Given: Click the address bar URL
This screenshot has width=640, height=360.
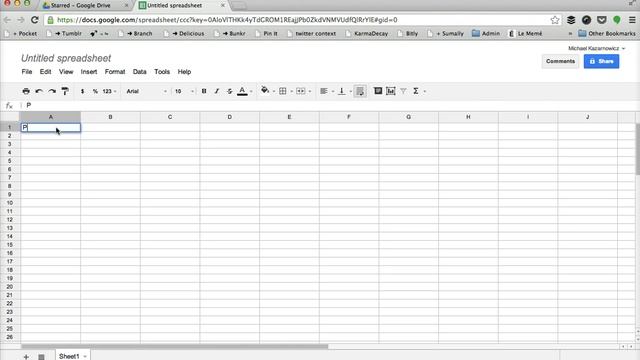Looking at the screenshot, I should [x=227, y=20].
